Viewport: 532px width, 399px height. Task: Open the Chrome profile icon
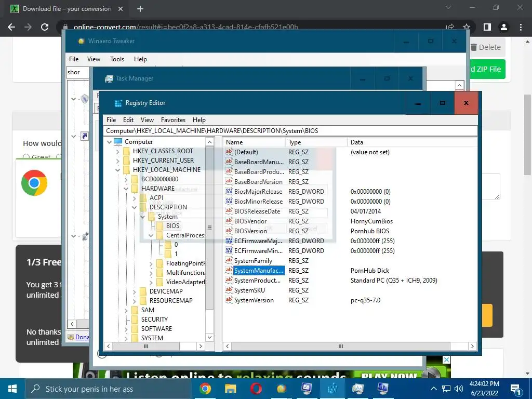pyautogui.click(x=504, y=27)
